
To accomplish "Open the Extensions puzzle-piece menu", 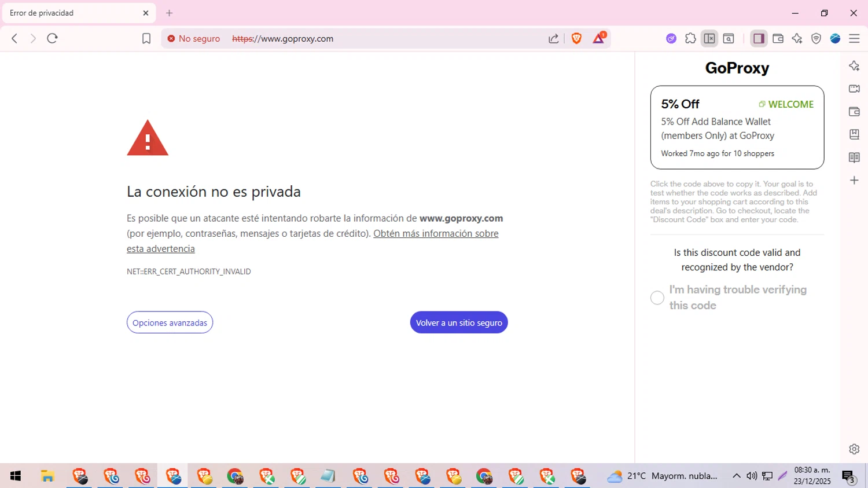I will pos(690,39).
